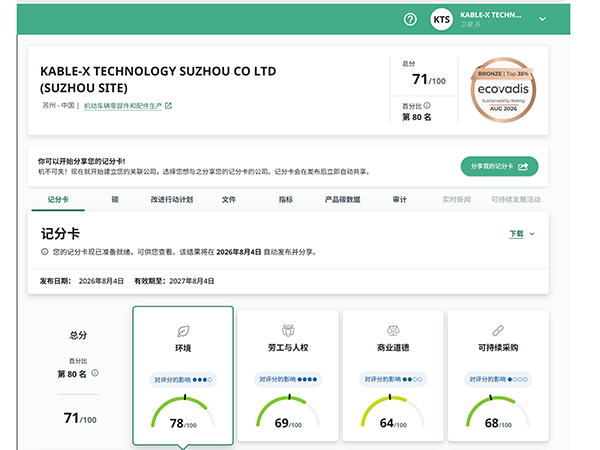Open the 可持续发展活动 tab
The height and width of the screenshot is (450, 600).
tap(516, 199)
